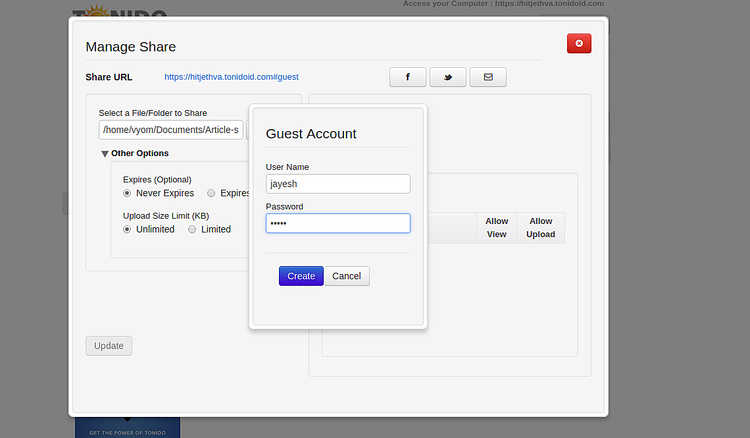
Task: Click the Allow Upload column header
Action: coord(540,228)
